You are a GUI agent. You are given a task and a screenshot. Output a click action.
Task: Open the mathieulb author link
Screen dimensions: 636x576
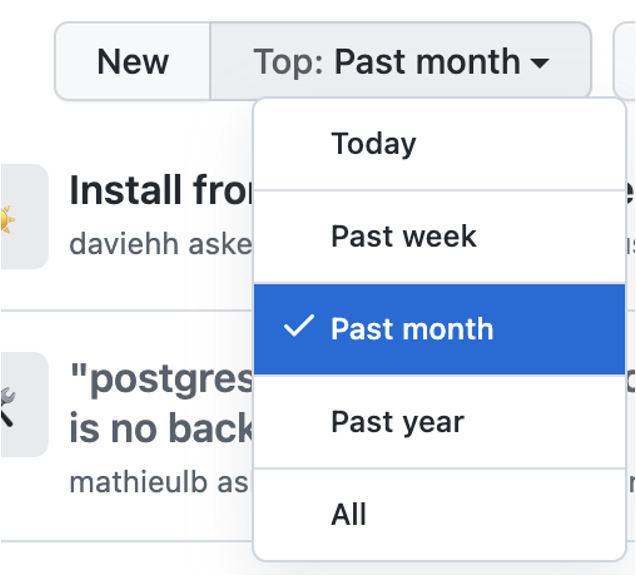[x=138, y=482]
